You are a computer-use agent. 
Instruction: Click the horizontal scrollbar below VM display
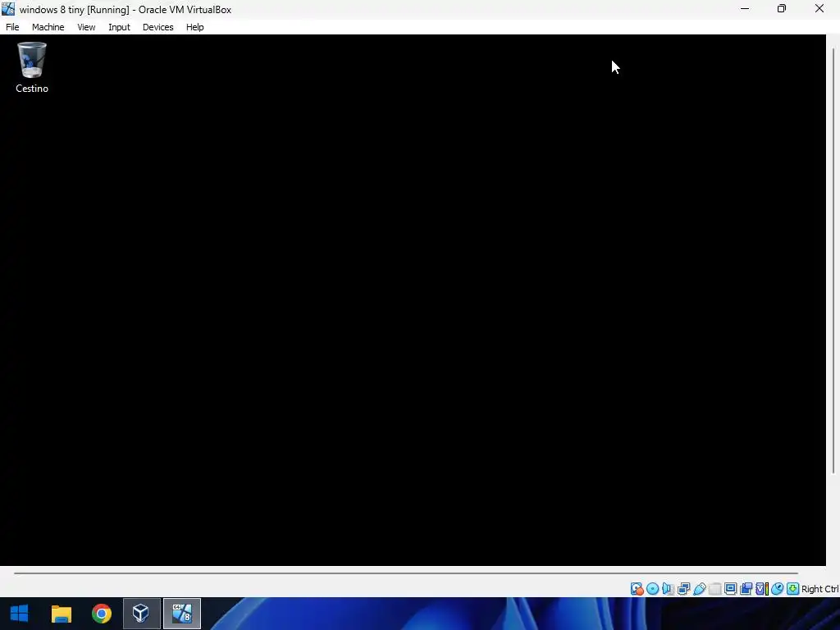pyautogui.click(x=406, y=573)
